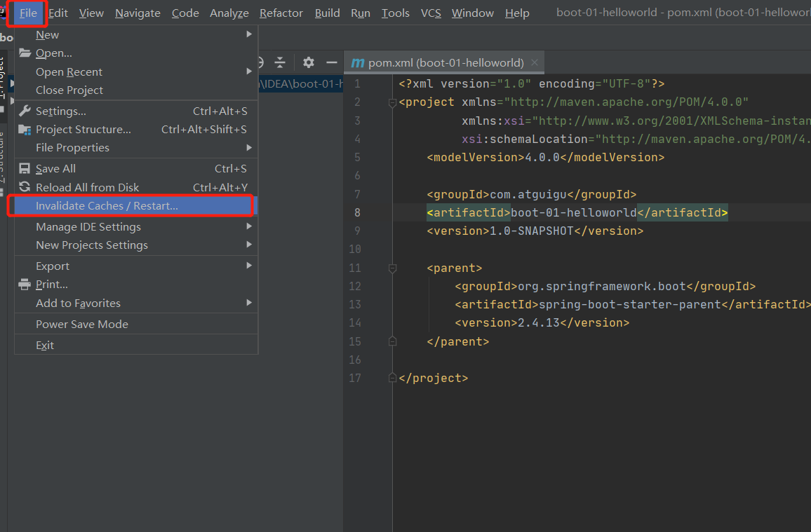
Task: Select Invalidate Caches / Restart...
Action: [136, 205]
